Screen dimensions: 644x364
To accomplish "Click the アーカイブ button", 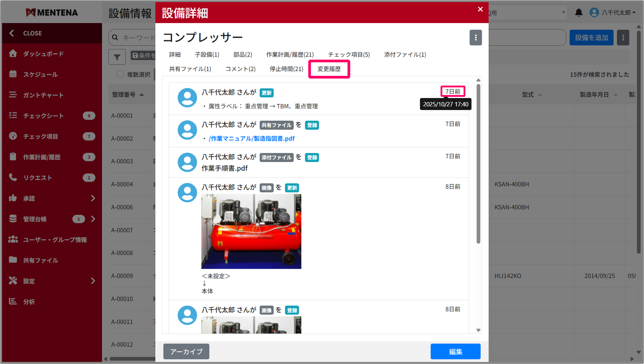I will (x=186, y=351).
